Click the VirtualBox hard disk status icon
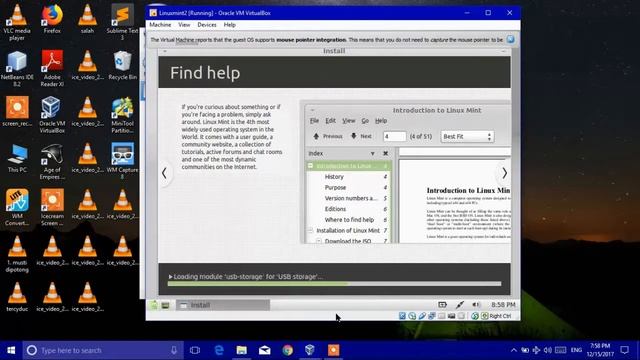 tap(402, 316)
